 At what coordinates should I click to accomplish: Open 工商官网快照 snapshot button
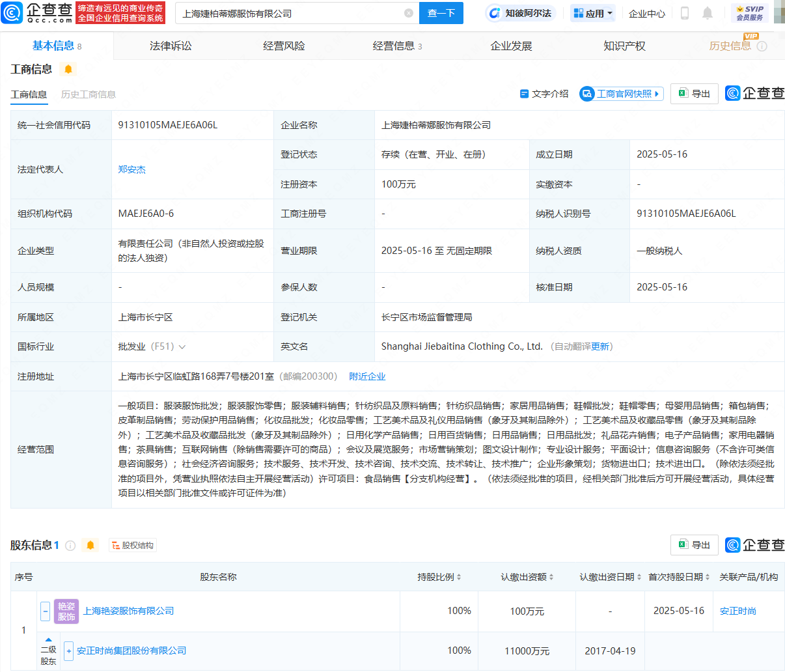(x=622, y=94)
